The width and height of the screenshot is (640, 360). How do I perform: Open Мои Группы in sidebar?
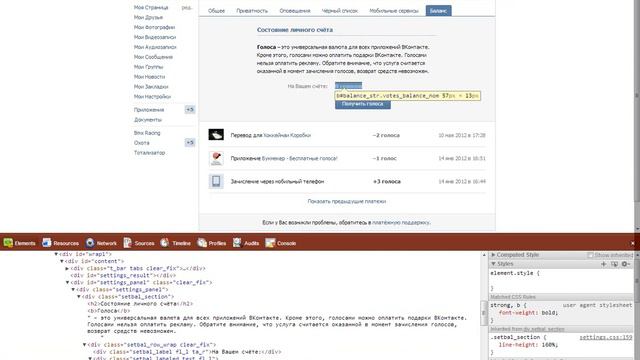[148, 67]
